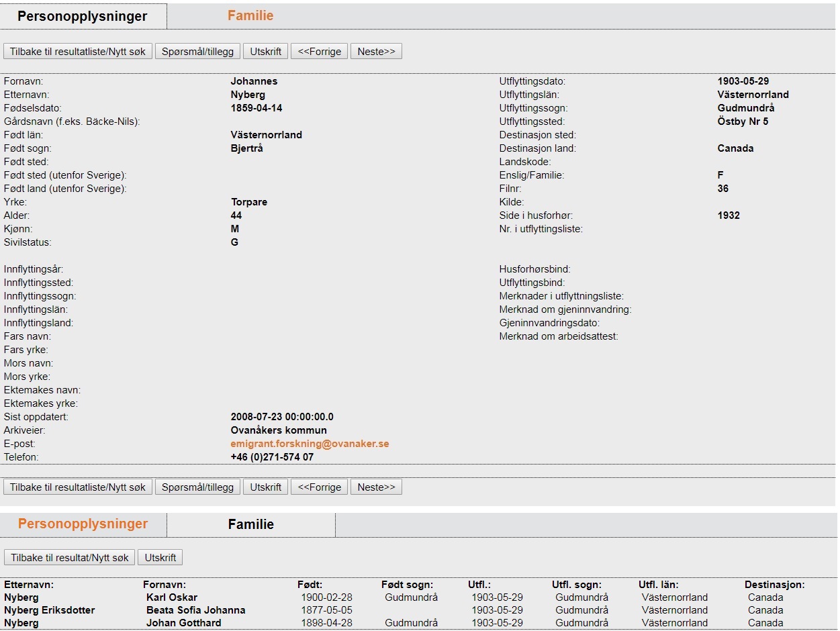Click surname Nyberg Eriksdotter in family table
This screenshot has height=631, width=840.
[50, 610]
